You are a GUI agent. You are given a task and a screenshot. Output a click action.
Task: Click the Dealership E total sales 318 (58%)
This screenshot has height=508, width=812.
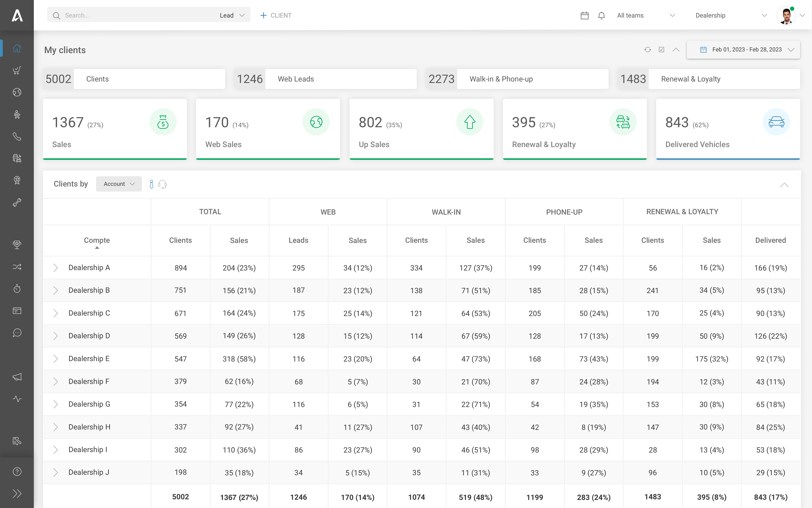[239, 359]
